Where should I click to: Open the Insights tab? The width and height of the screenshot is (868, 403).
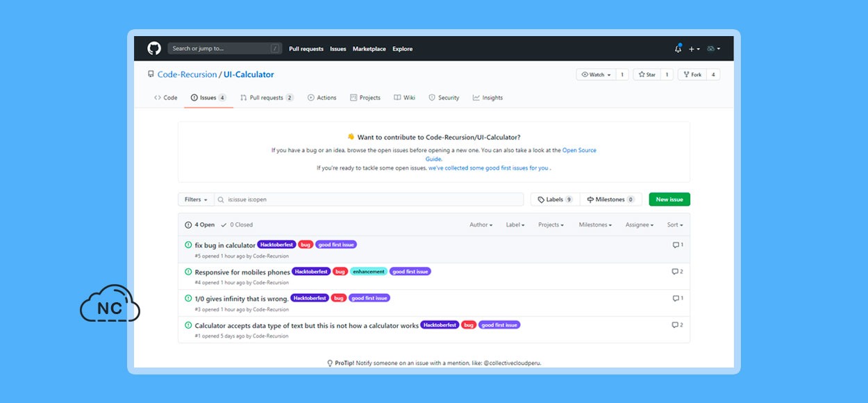click(x=487, y=98)
